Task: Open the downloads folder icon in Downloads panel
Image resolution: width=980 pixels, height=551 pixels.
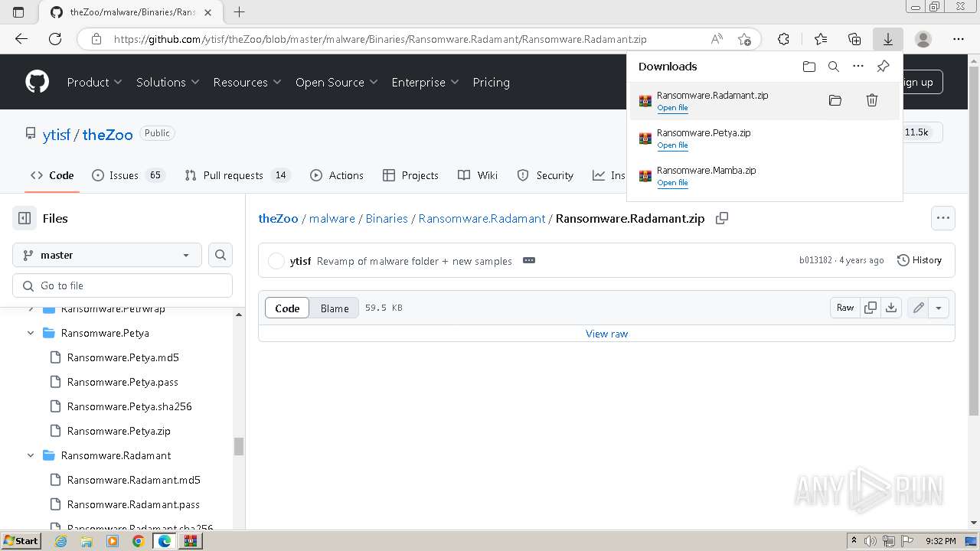Action: coord(809,67)
